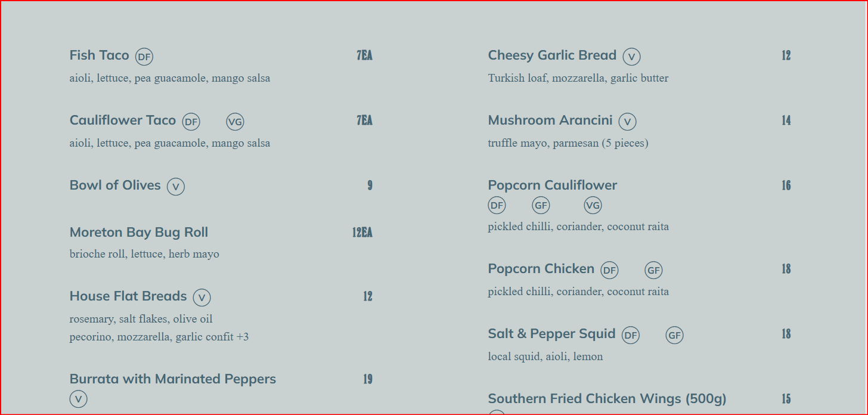The width and height of the screenshot is (868, 415).
Task: Click the Southern Fried Chicken Wings title
Action: (607, 398)
